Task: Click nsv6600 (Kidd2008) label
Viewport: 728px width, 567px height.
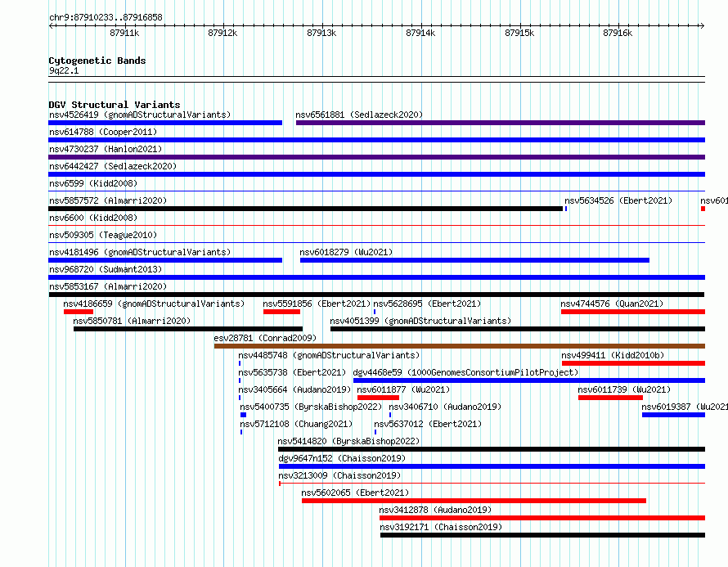Action: coord(93,218)
